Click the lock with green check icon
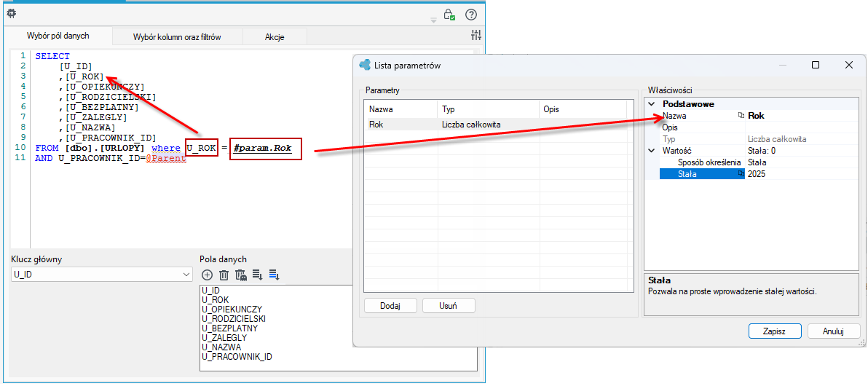868x386 pixels. (449, 15)
